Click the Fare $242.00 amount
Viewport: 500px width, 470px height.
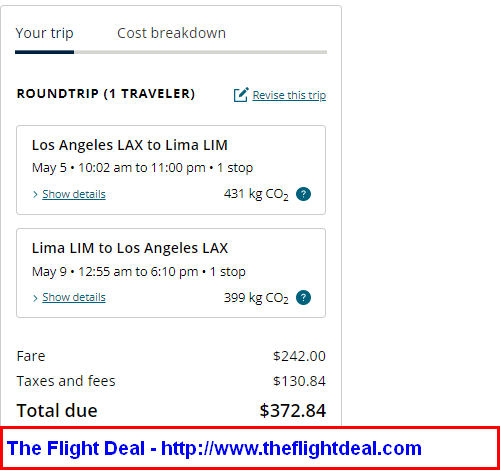299,356
